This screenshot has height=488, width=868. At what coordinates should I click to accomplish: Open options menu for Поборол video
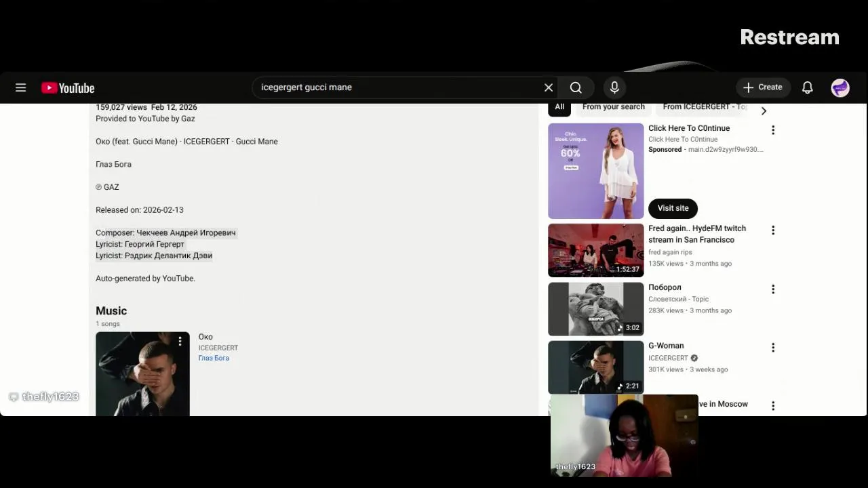click(x=772, y=289)
